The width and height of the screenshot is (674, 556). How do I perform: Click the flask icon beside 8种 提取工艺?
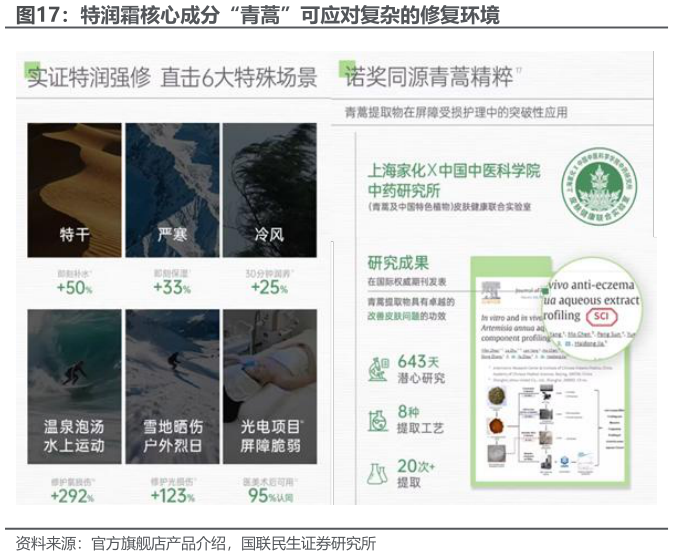coord(378,420)
